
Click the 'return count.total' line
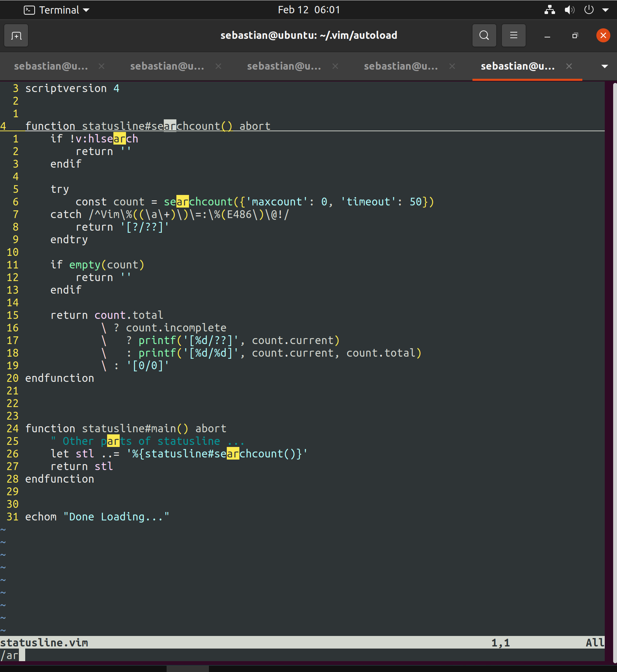107,315
